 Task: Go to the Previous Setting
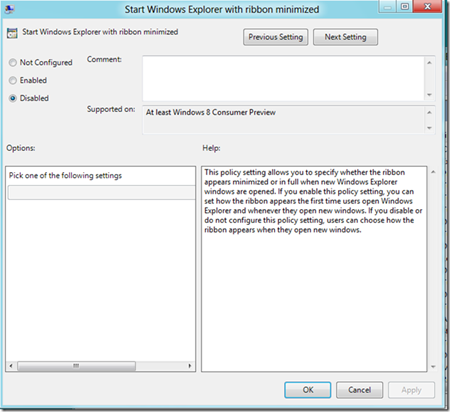[x=275, y=37]
